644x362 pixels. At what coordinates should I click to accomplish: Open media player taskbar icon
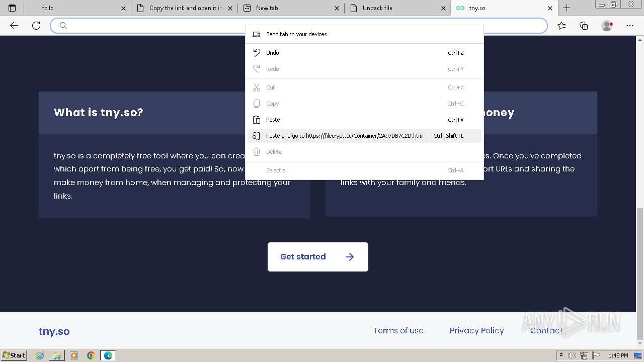[x=74, y=355]
